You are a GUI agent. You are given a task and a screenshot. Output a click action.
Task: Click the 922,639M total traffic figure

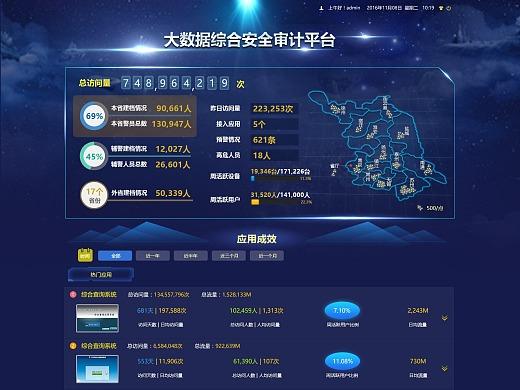(227, 346)
